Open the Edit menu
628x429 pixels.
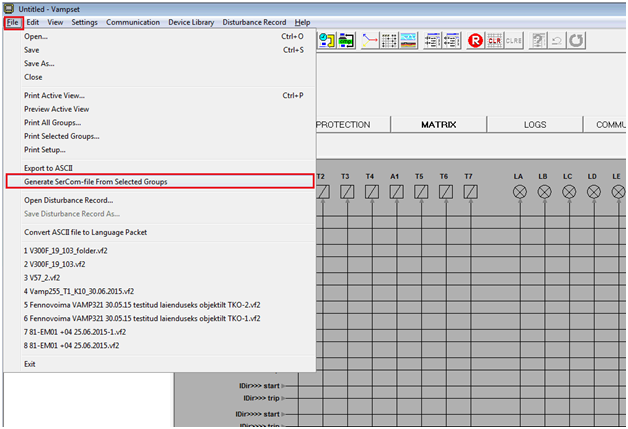(x=33, y=22)
